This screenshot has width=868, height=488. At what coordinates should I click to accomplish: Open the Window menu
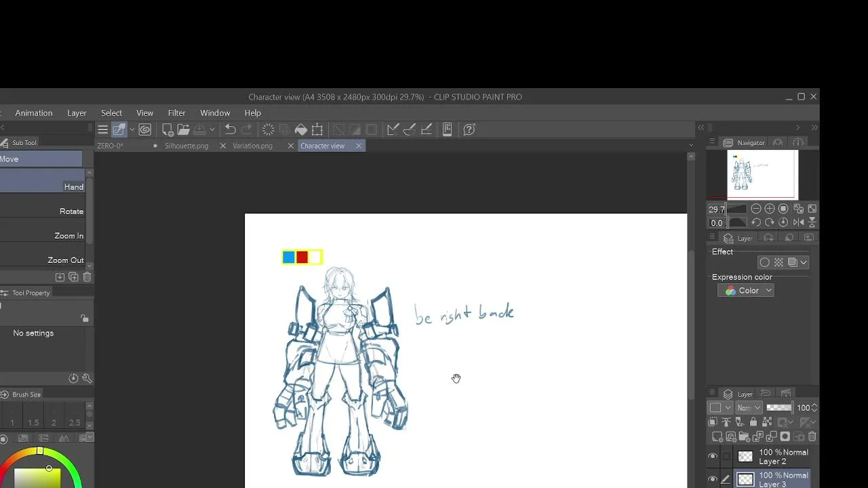pos(215,113)
